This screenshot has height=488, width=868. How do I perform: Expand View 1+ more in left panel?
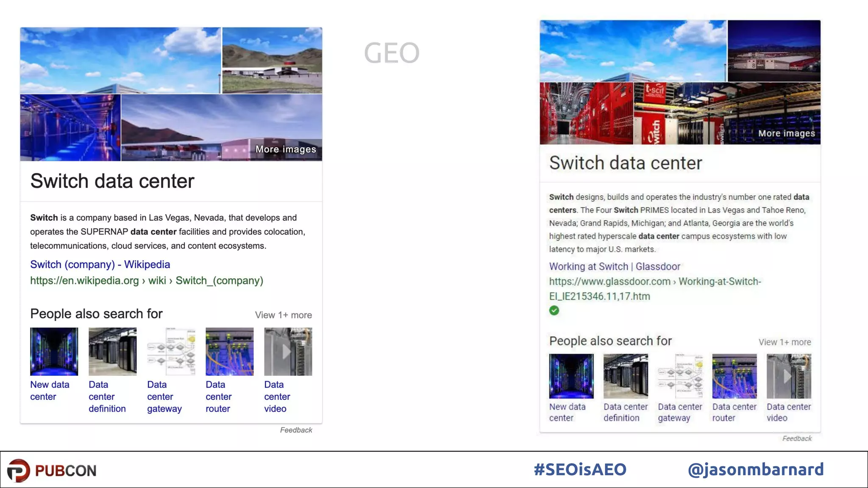(x=283, y=315)
